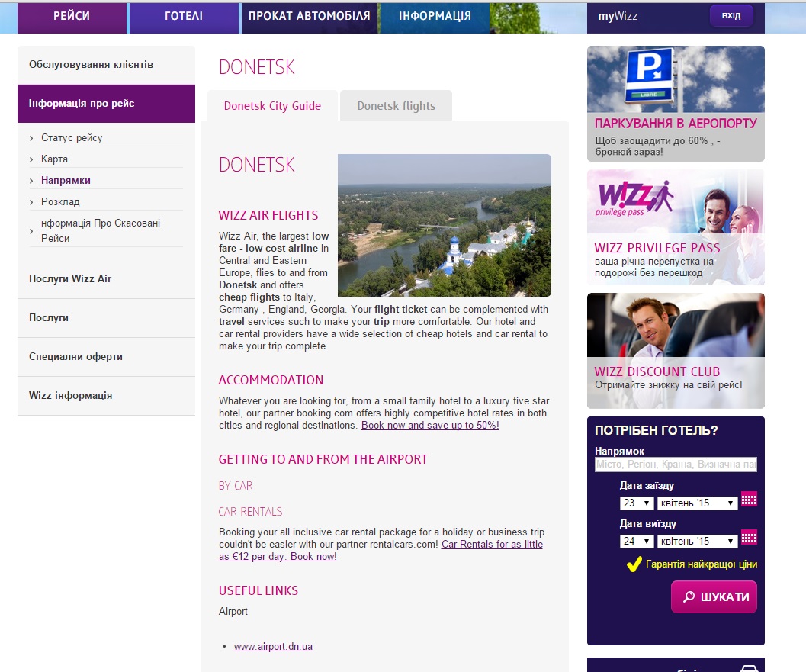Click Book now and save up to 50% link

(x=430, y=426)
